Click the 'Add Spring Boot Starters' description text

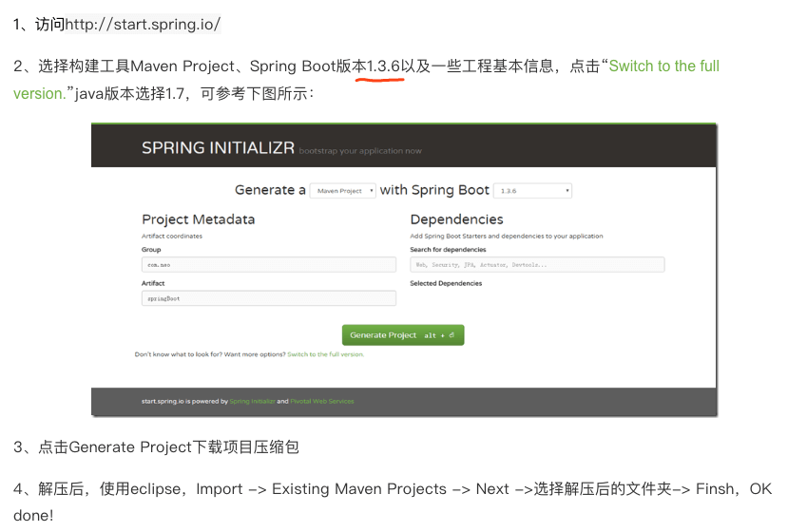(506, 237)
